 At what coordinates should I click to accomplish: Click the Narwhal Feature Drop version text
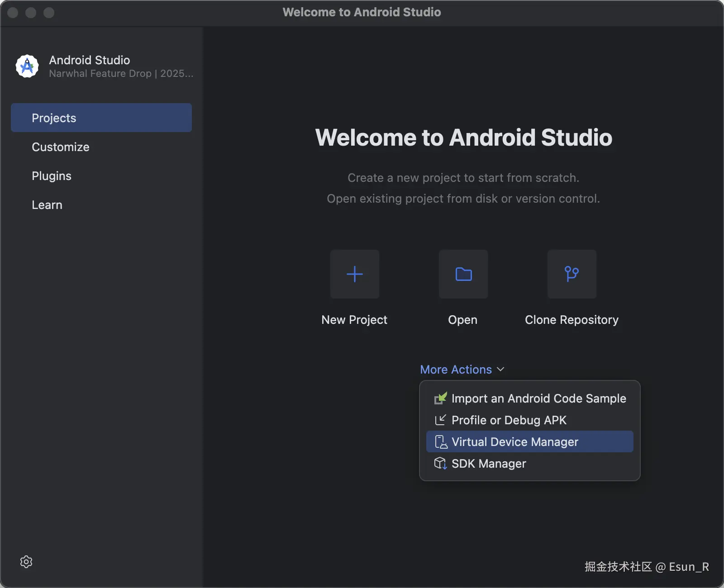[x=121, y=73]
